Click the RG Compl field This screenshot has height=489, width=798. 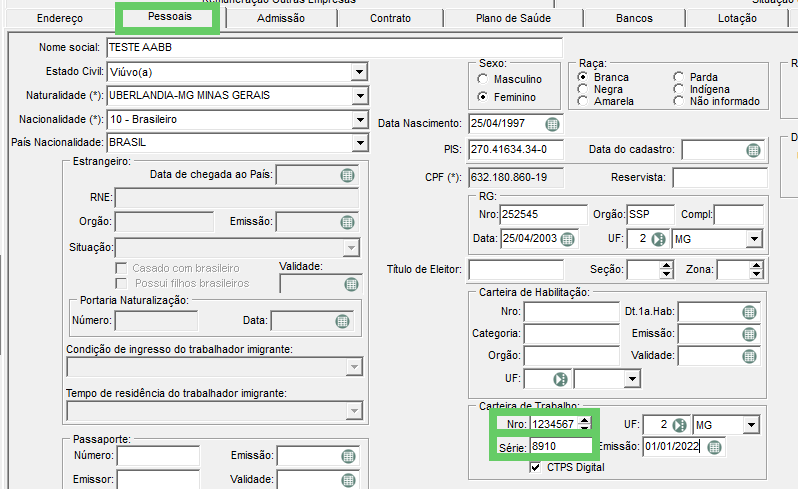(738, 214)
